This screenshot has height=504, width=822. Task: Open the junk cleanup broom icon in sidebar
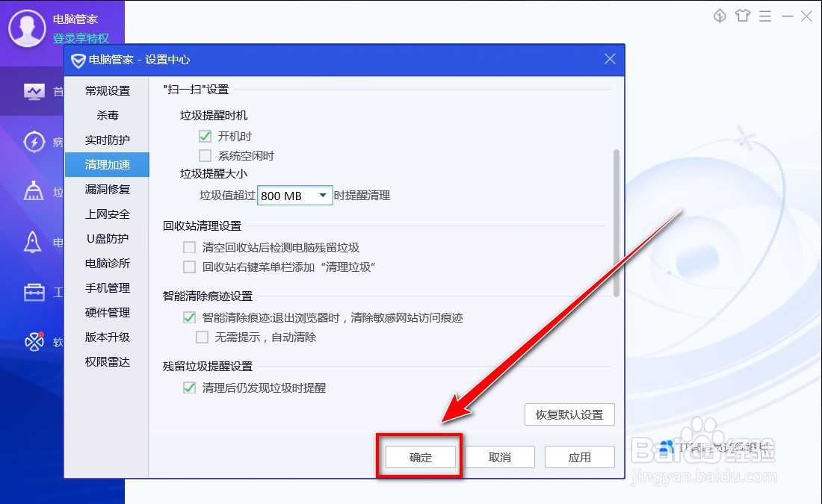(x=34, y=191)
